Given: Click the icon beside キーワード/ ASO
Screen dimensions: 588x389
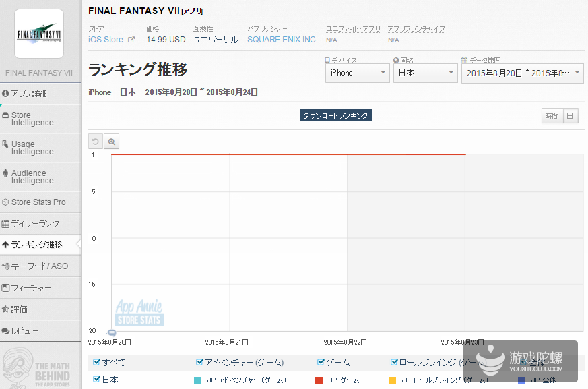Looking at the screenshot, I should tap(6, 266).
